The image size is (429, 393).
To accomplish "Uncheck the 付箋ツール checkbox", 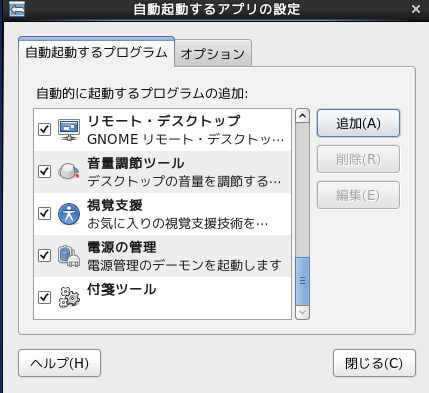I will point(44,297).
